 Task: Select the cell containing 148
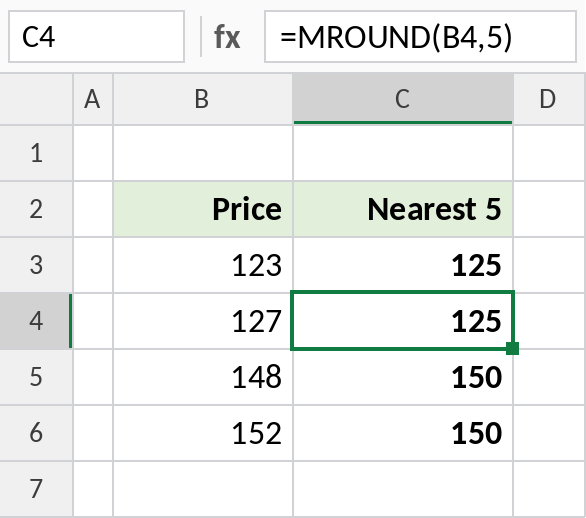coord(203,377)
